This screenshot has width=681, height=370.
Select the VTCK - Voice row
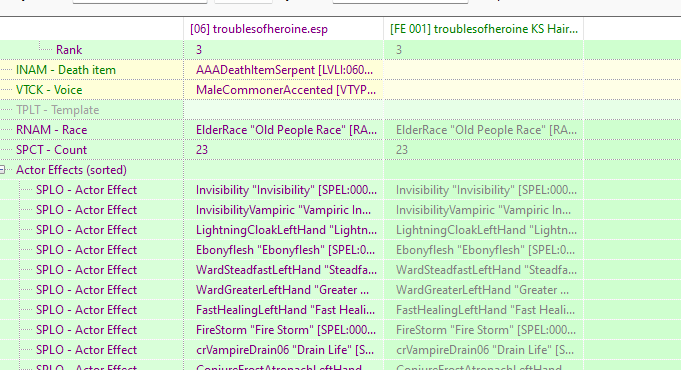(x=49, y=90)
